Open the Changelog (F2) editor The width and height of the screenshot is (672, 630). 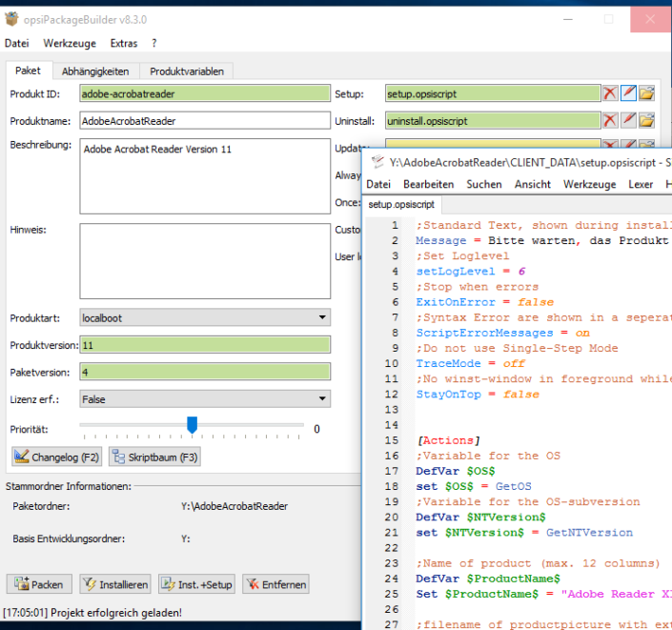coord(57,457)
